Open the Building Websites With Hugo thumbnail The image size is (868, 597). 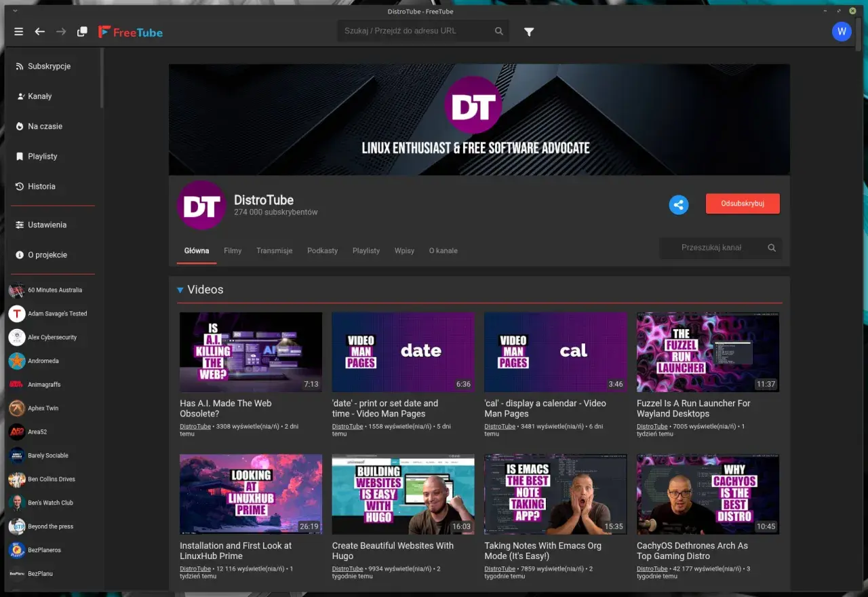pyautogui.click(x=403, y=495)
